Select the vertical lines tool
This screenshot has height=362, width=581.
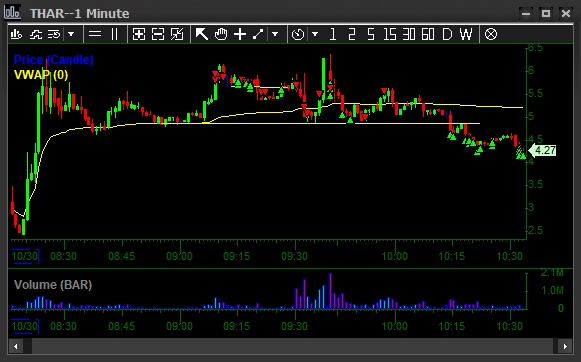[x=114, y=34]
